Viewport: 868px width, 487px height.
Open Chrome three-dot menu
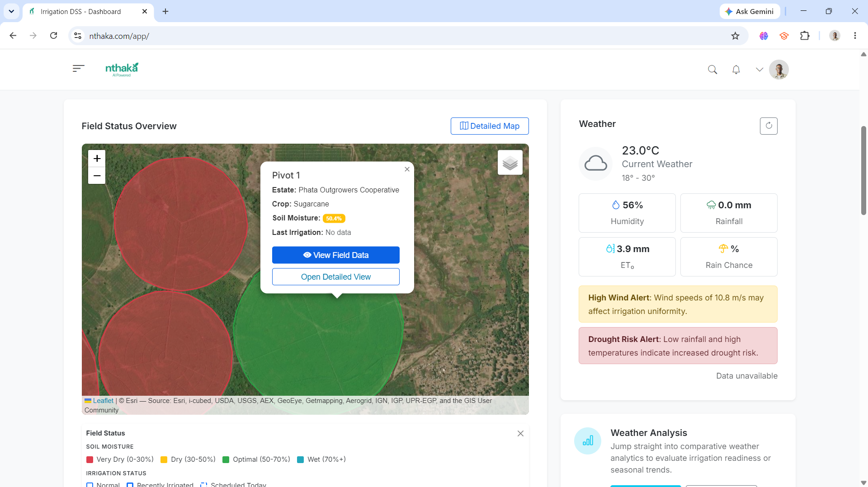pyautogui.click(x=855, y=36)
